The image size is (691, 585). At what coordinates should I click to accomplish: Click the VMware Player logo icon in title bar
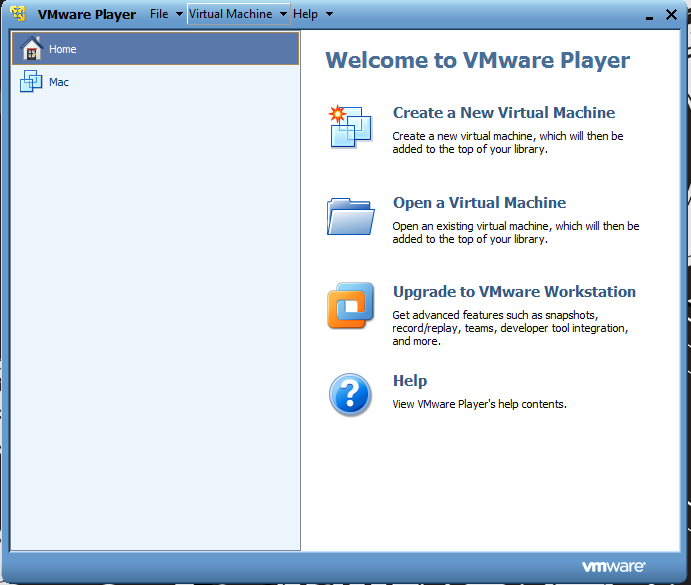pos(18,14)
